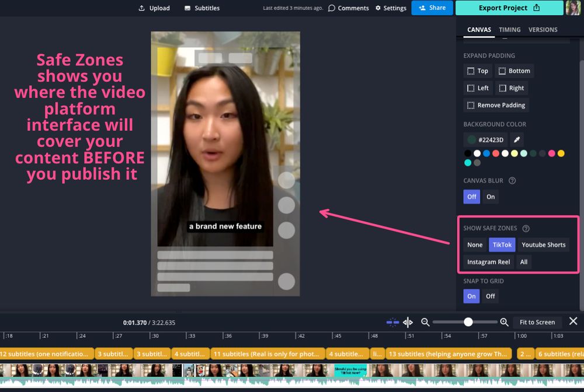Click Fit to Screen
The height and width of the screenshot is (392, 584).
point(537,321)
